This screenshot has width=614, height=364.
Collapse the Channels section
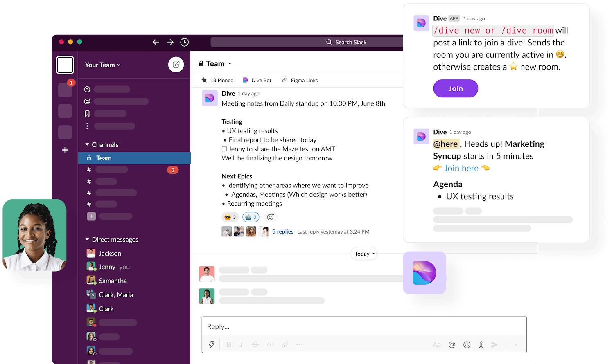(x=88, y=144)
